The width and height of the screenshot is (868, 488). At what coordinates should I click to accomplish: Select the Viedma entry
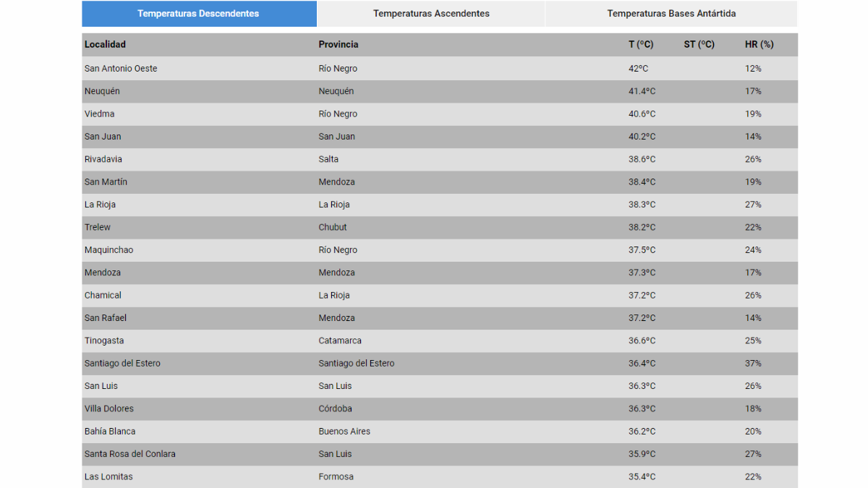[289, 114]
